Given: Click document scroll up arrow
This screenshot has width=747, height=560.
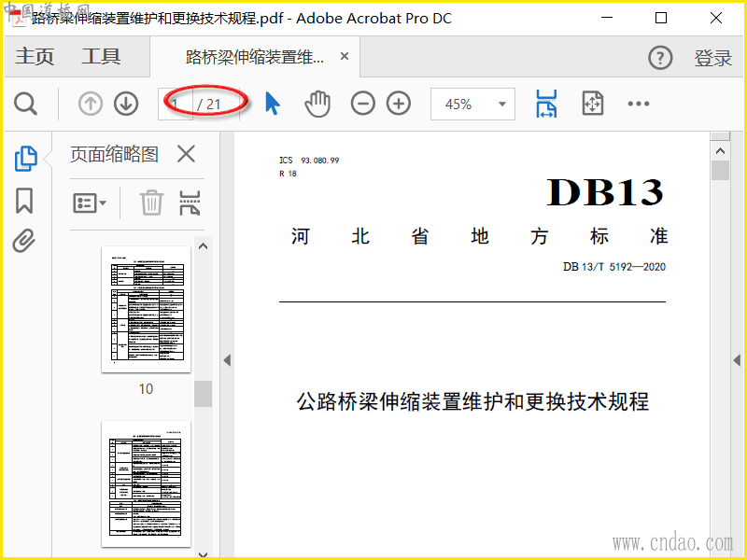Looking at the screenshot, I should click(720, 151).
